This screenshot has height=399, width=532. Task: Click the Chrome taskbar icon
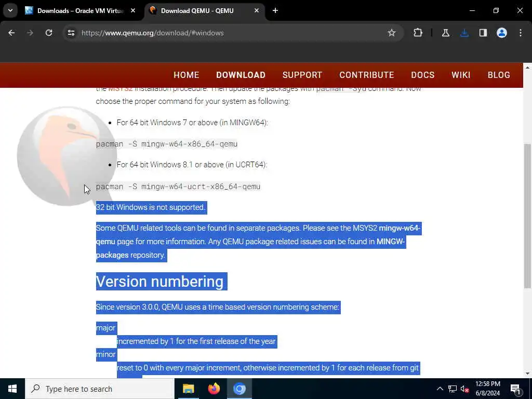point(239,389)
